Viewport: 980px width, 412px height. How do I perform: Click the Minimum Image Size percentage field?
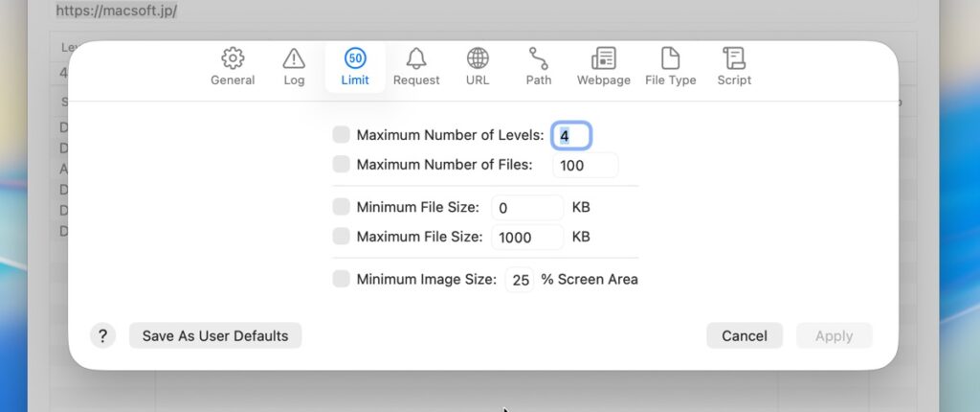point(520,280)
